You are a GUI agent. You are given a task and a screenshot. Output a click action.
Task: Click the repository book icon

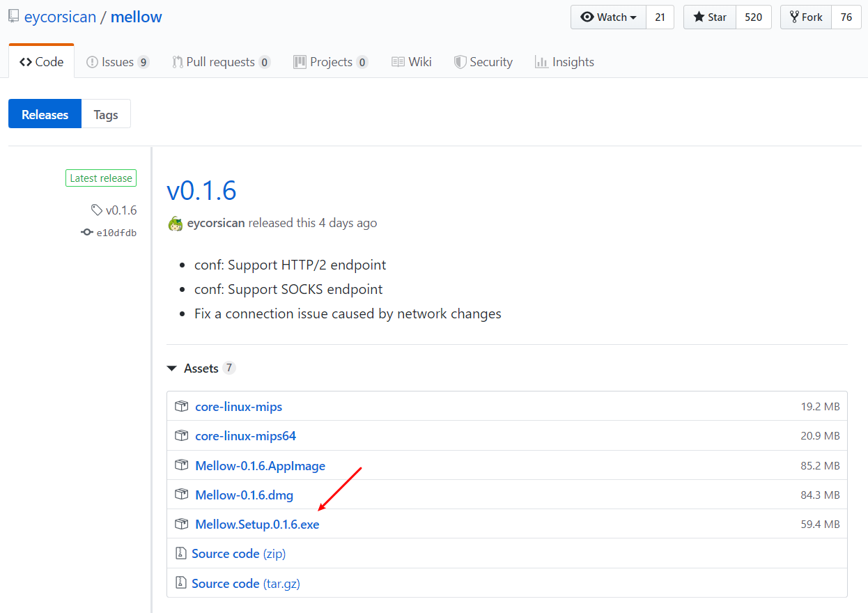point(13,17)
